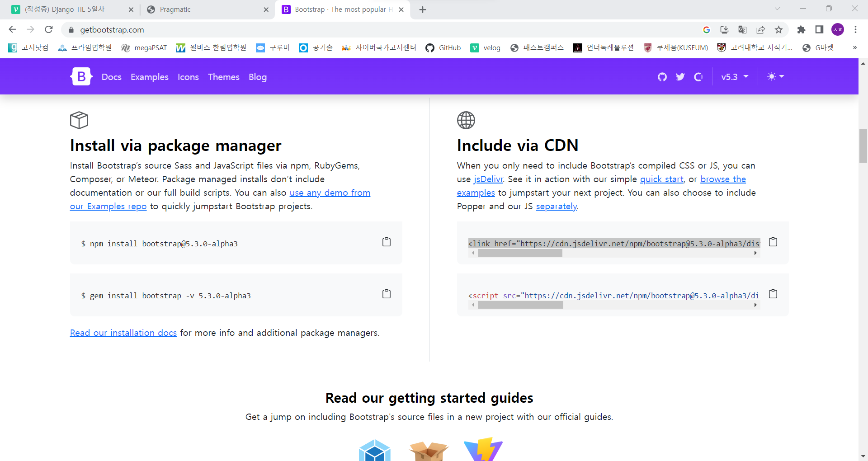This screenshot has height=461, width=868.
Task: Open Chrome three-dot menu
Action: 855,29
